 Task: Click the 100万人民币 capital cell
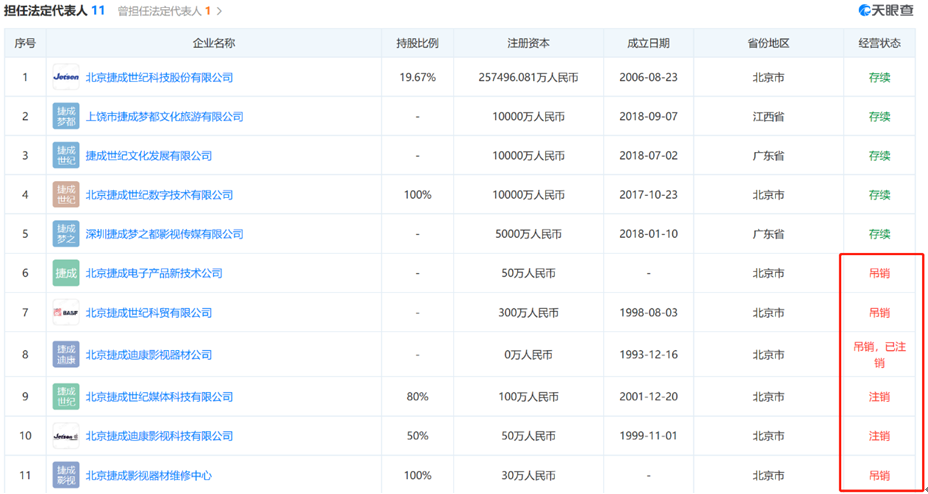529,396
